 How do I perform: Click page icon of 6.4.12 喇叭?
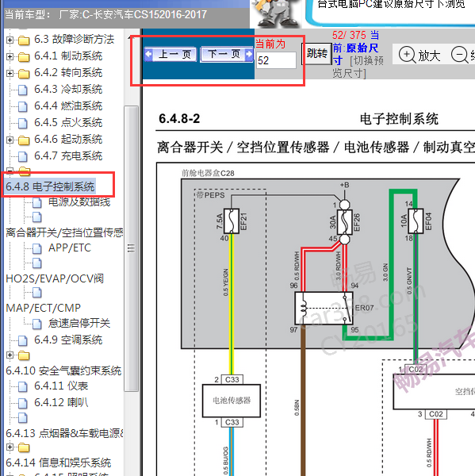(x=23, y=403)
